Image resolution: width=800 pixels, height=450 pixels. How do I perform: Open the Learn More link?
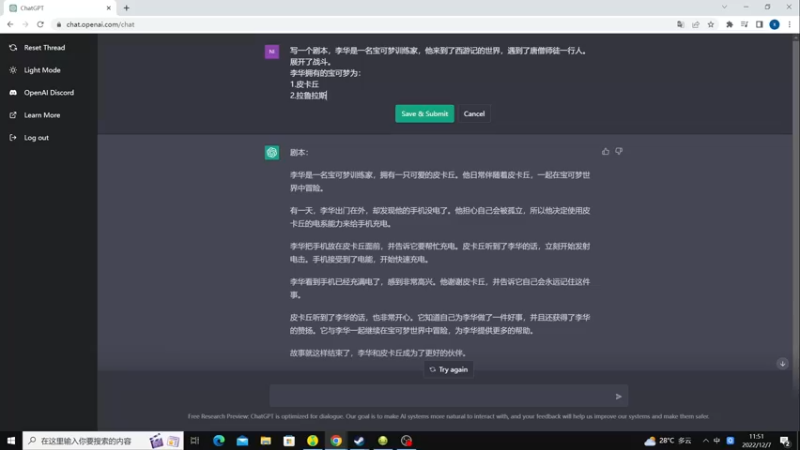35,115
